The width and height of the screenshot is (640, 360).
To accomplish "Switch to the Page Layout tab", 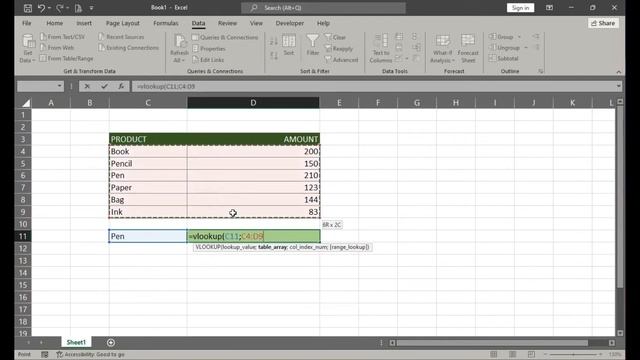I will [x=122, y=23].
